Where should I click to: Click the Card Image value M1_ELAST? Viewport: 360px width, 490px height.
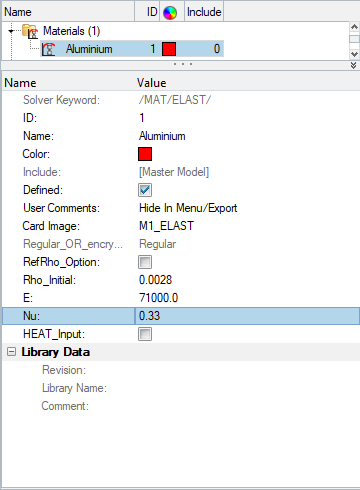tap(166, 226)
